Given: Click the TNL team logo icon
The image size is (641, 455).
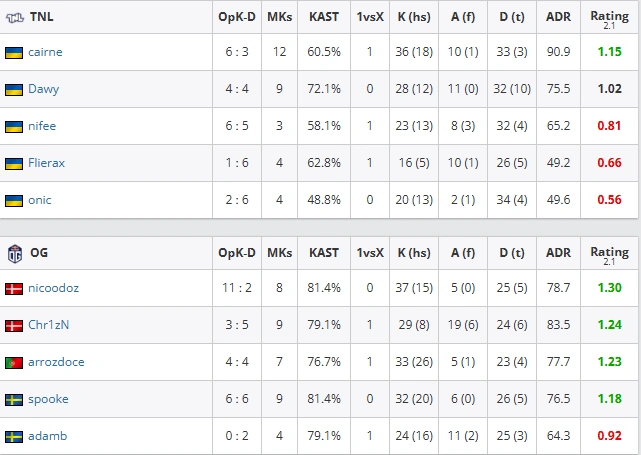Looking at the screenshot, I should coord(15,18).
